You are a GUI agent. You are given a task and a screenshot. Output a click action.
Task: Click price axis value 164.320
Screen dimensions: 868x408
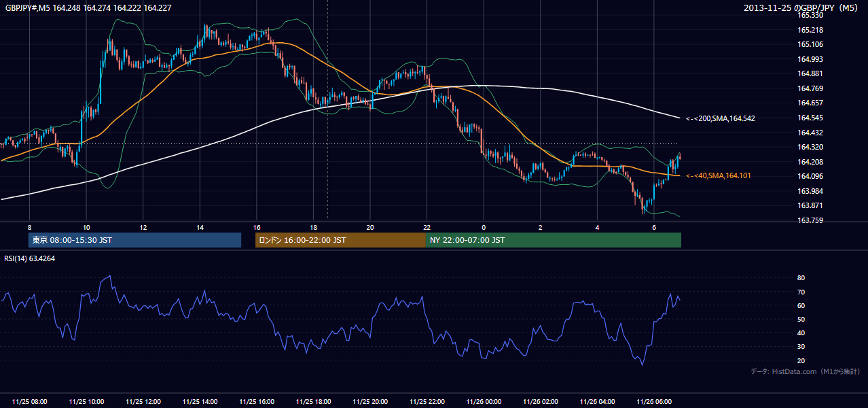pos(810,147)
